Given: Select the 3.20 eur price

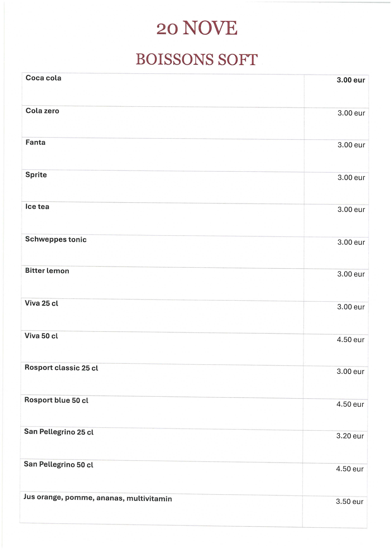Looking at the screenshot, I should pyautogui.click(x=350, y=436).
